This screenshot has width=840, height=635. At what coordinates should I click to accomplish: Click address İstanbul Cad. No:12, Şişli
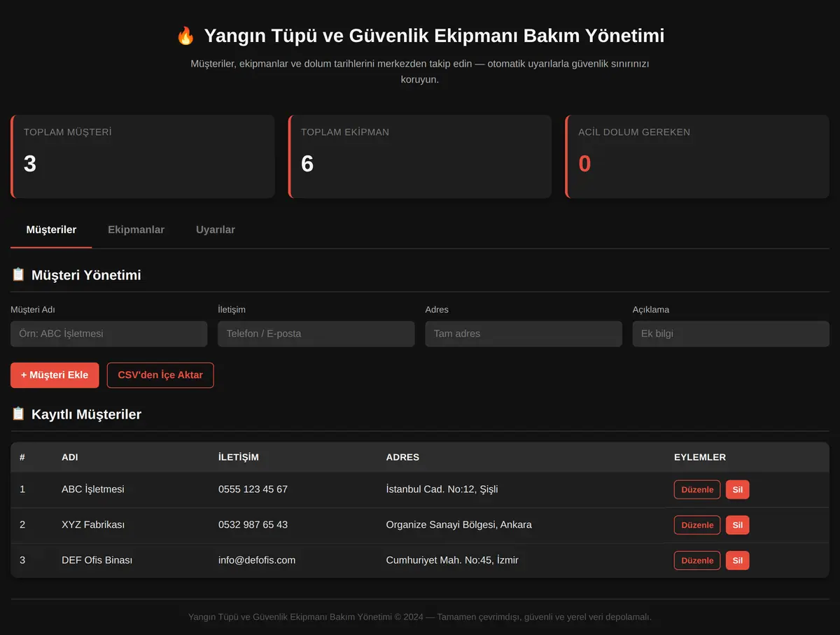pos(442,489)
